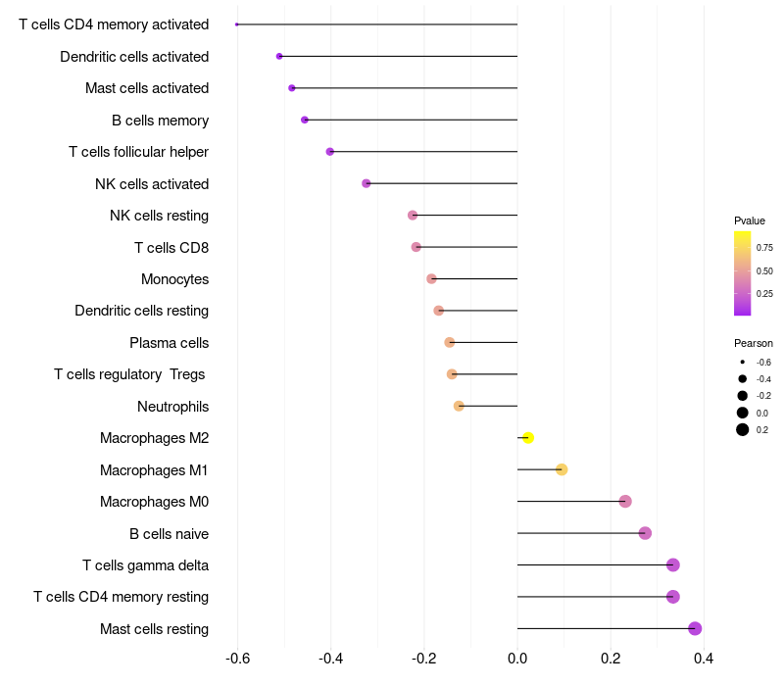The image size is (784, 686).
Task: Select the Macrophages M1 data point
Action: tap(562, 469)
